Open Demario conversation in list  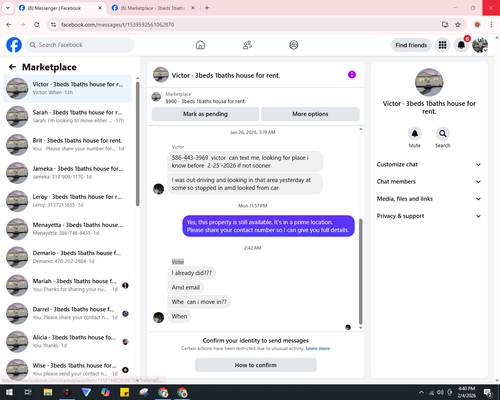[67, 257]
